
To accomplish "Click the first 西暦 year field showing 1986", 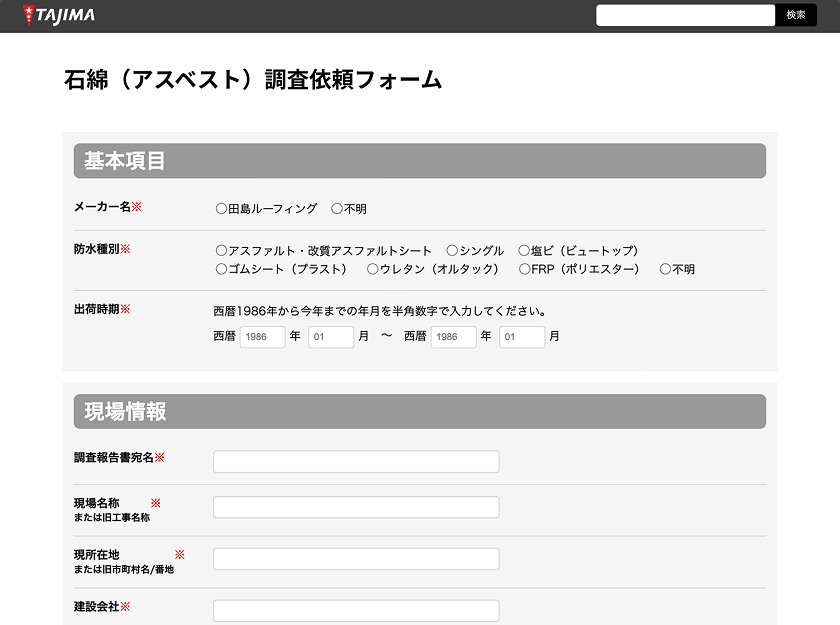I will [262, 337].
